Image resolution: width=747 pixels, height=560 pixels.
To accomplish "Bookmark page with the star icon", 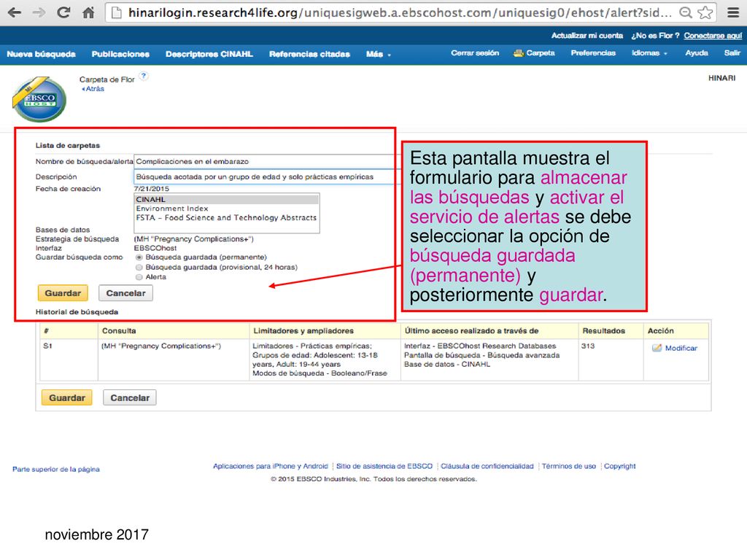I will point(705,12).
